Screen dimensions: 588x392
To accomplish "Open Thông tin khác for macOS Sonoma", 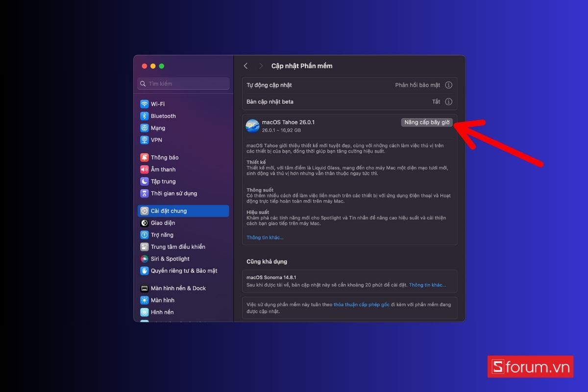I will tap(427, 285).
